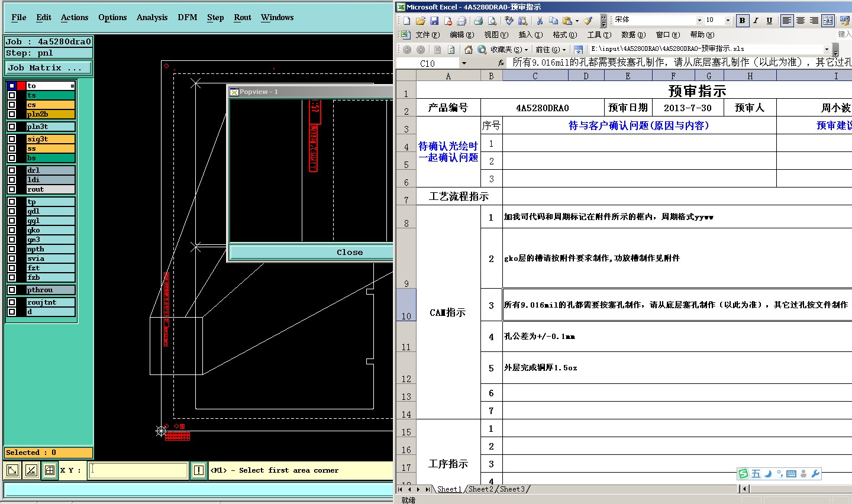Open the font size dropdown in Excel
The image size is (852, 504).
click(x=728, y=20)
